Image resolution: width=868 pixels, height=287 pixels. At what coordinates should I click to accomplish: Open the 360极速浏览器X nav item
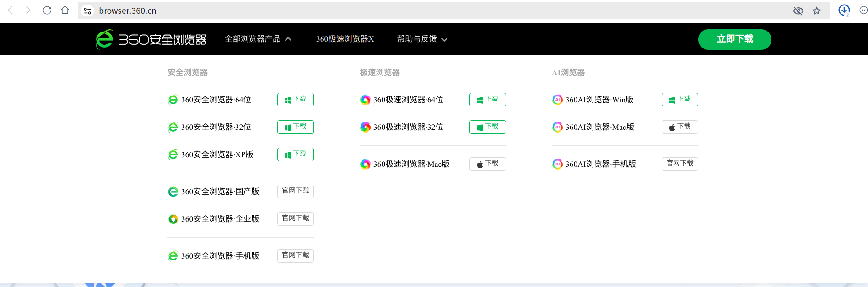(x=345, y=39)
